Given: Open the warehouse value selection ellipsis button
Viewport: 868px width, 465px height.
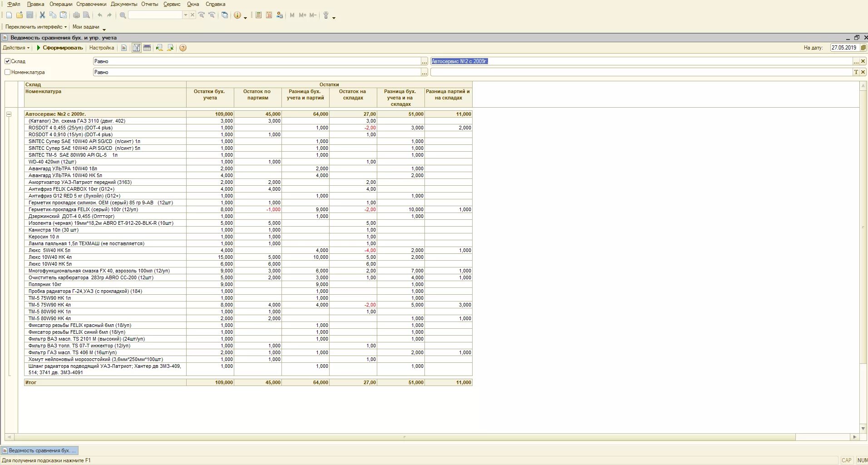Looking at the screenshot, I should coord(856,61).
